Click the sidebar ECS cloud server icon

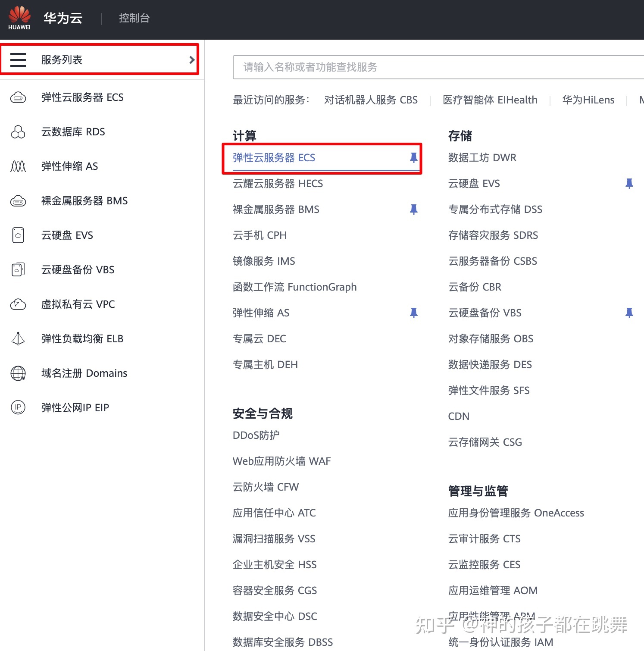click(18, 97)
